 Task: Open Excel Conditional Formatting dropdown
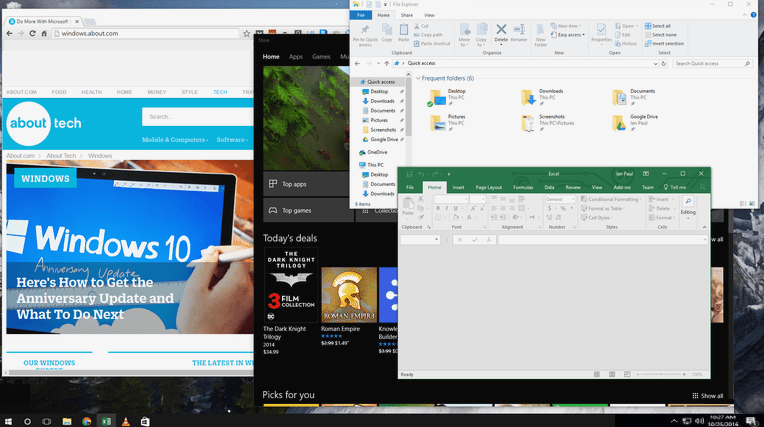coord(611,199)
